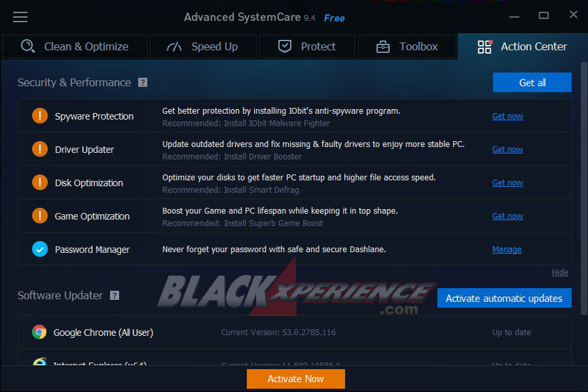Click Get now for Game Optimization
The image size is (588, 392).
[x=508, y=216]
